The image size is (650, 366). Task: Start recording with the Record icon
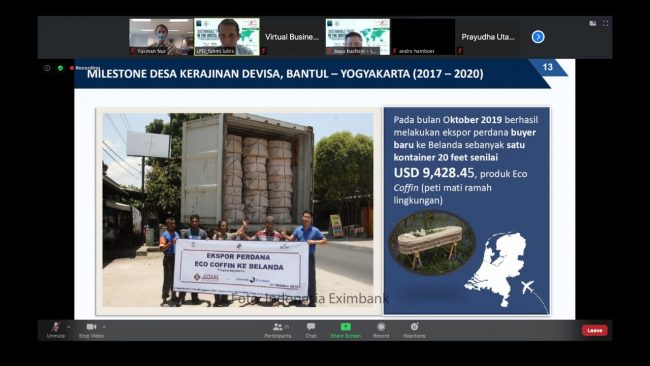381,330
